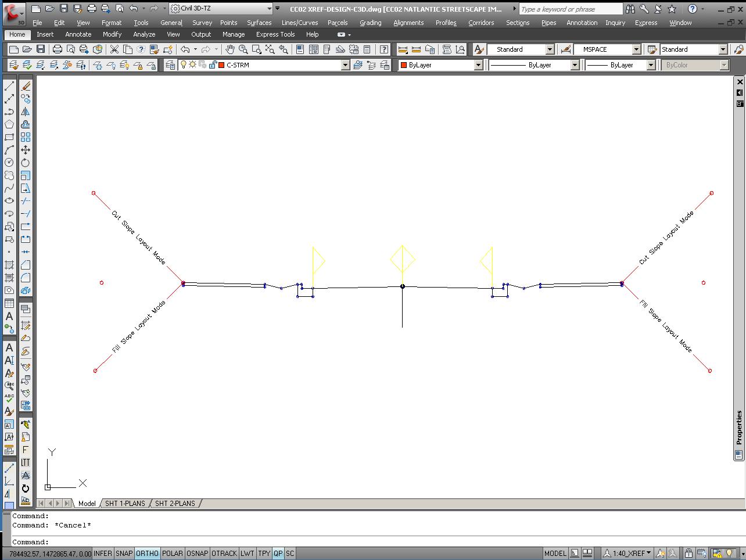
Task: Switch to the Model tab
Action: tap(87, 503)
